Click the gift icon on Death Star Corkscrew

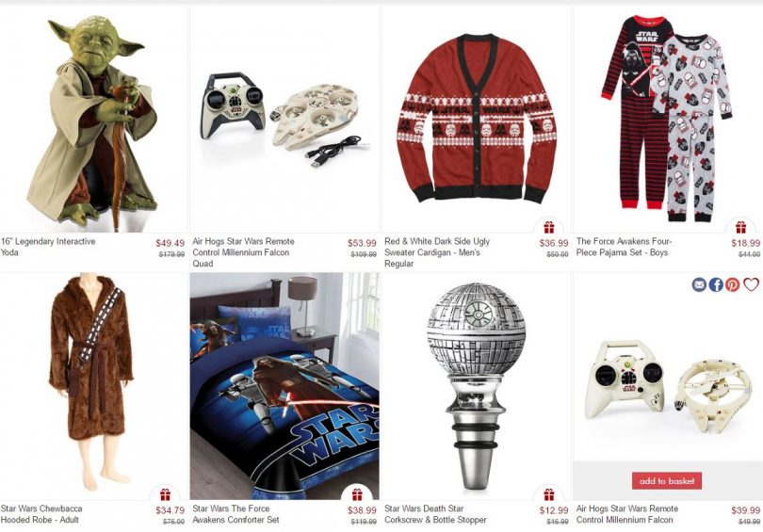pyautogui.click(x=549, y=494)
